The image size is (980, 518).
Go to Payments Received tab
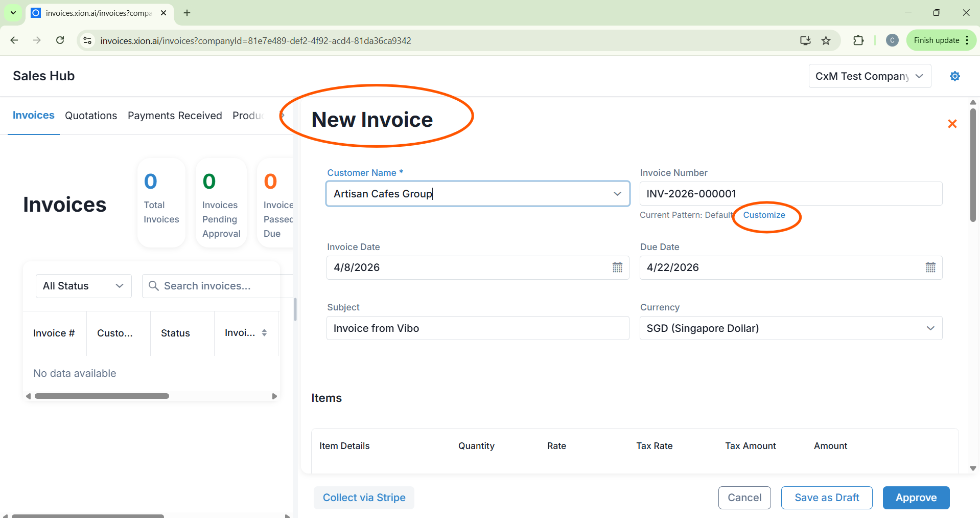pyautogui.click(x=175, y=116)
